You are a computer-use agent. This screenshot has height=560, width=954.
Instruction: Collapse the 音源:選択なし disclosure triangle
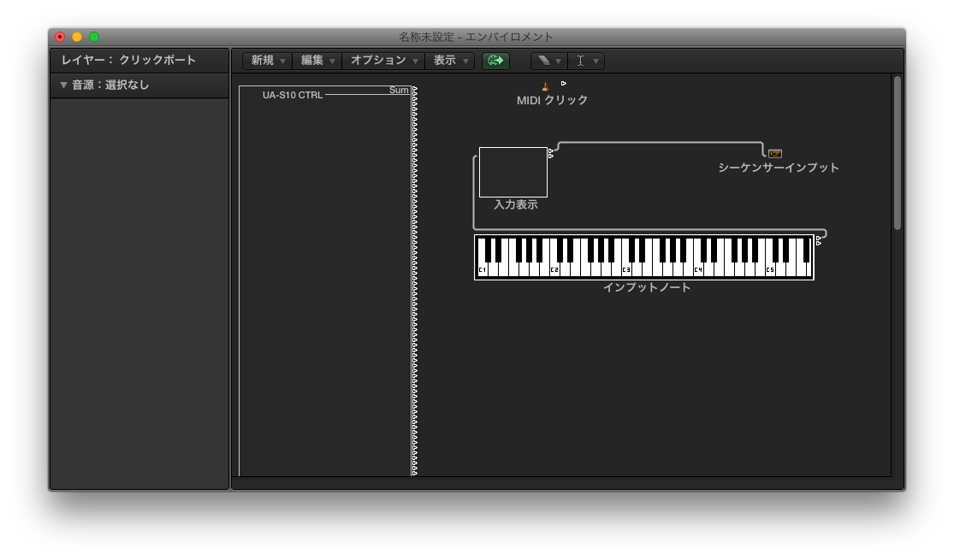click(x=63, y=85)
